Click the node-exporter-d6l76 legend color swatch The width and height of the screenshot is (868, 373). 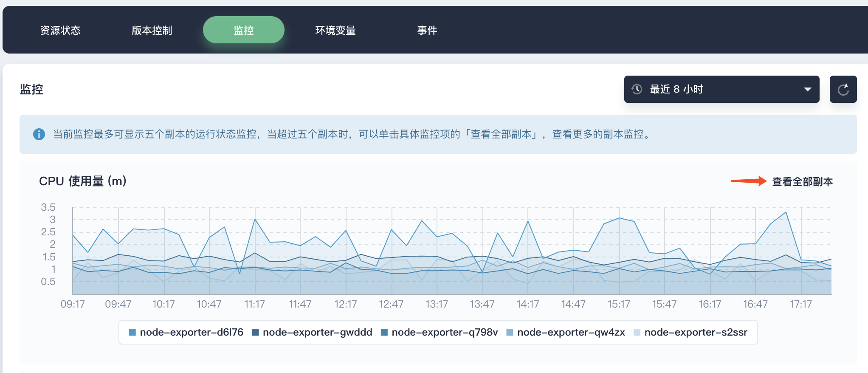point(132,332)
